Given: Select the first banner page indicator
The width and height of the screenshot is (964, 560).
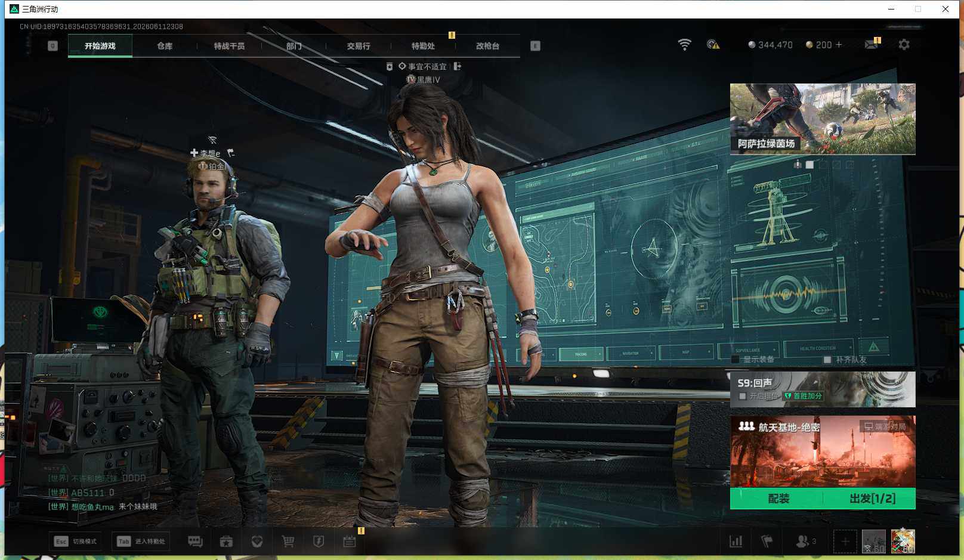Looking at the screenshot, I should (798, 165).
